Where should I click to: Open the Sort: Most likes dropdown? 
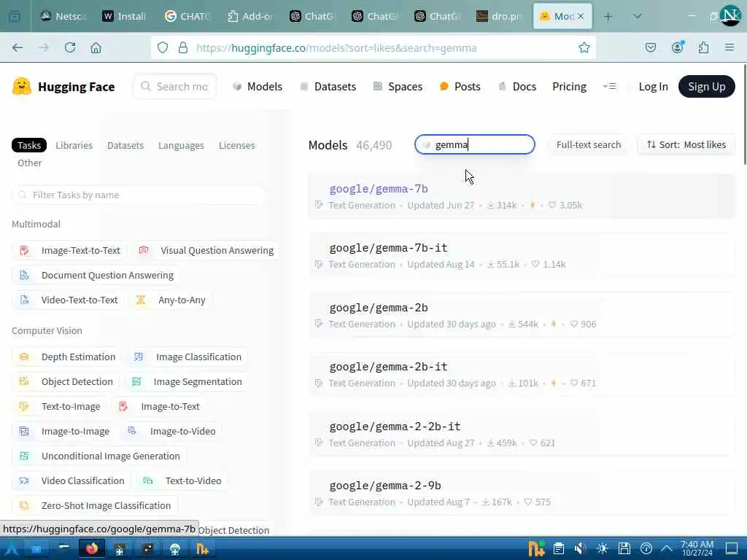click(x=686, y=145)
